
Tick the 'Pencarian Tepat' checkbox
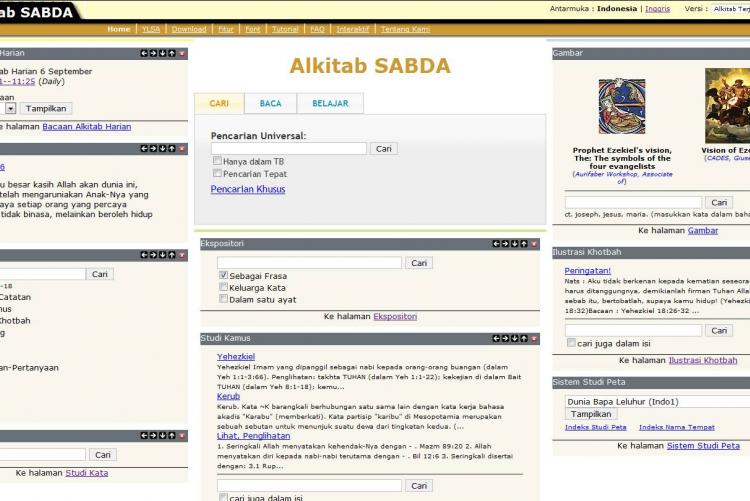coord(217,173)
